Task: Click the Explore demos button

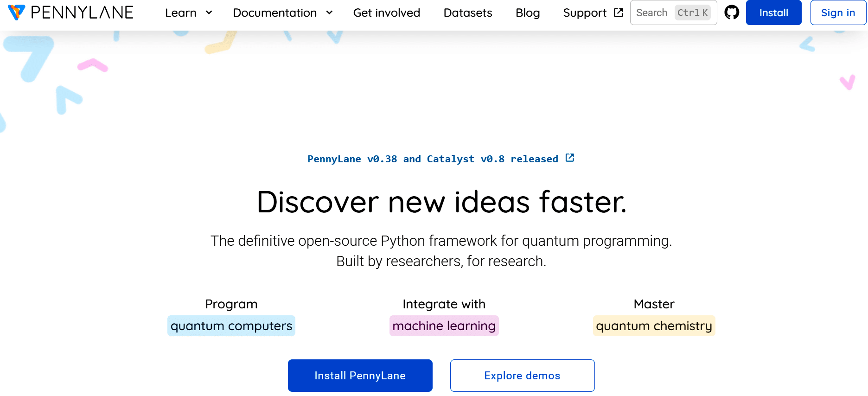Action: click(x=522, y=376)
